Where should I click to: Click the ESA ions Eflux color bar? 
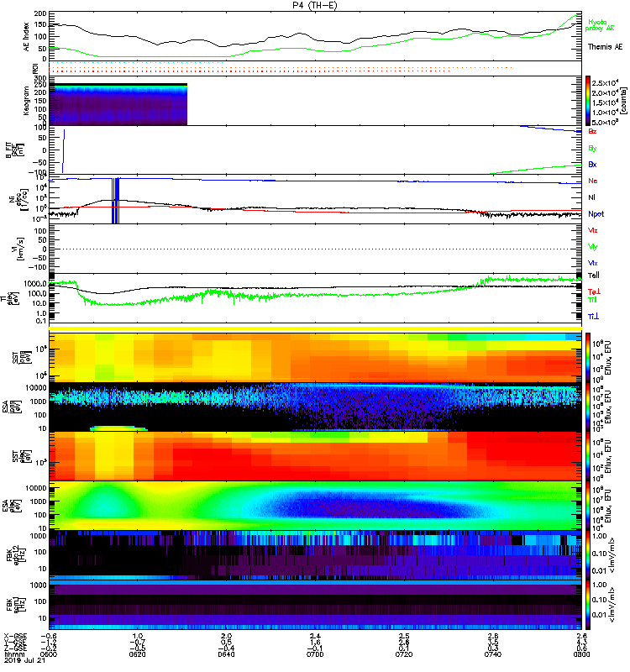[588, 407]
